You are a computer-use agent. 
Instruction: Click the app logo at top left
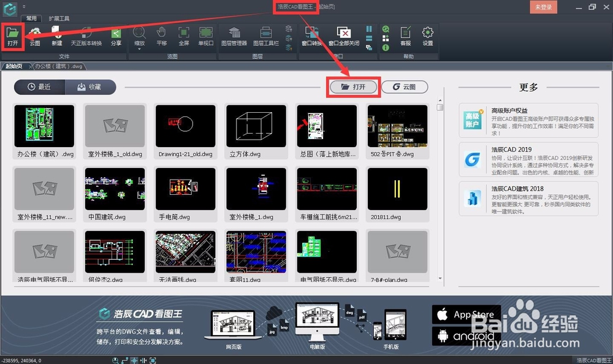pos(10,9)
